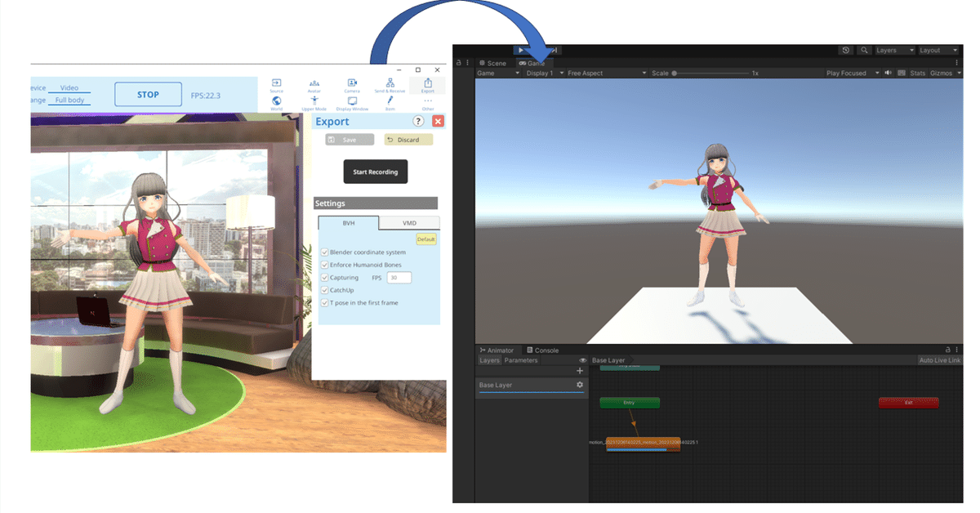Open the World settings globe icon
The image size is (980, 513).
(276, 102)
